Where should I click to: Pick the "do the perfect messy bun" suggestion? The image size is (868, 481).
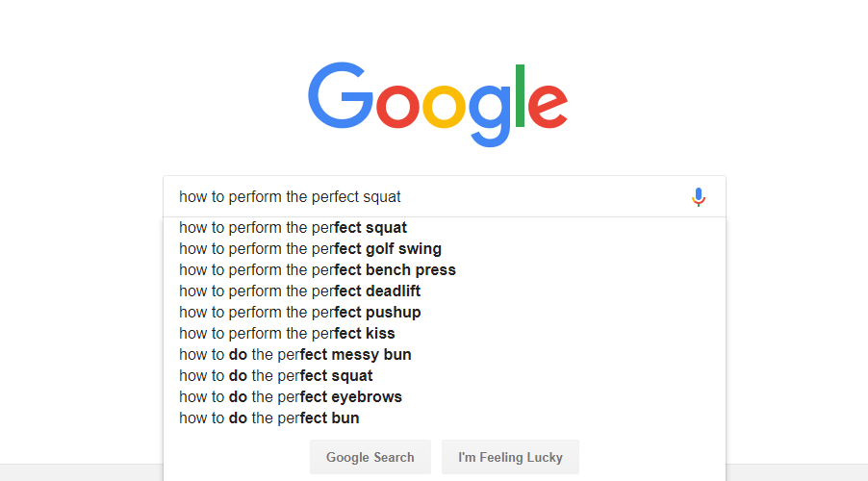[295, 355]
